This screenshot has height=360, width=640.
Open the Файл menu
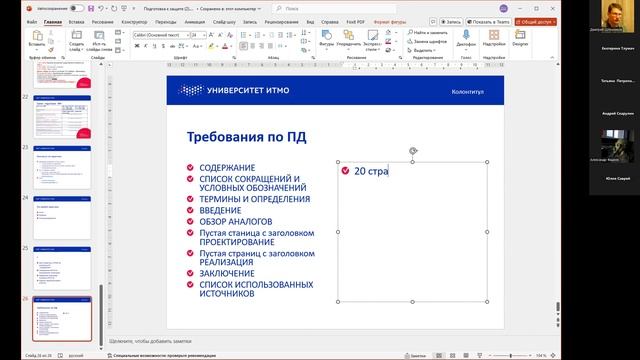[x=31, y=22]
